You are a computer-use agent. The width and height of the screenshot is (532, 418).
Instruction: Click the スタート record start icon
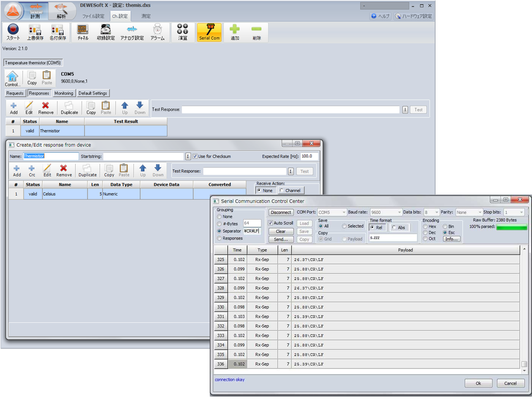click(x=13, y=32)
